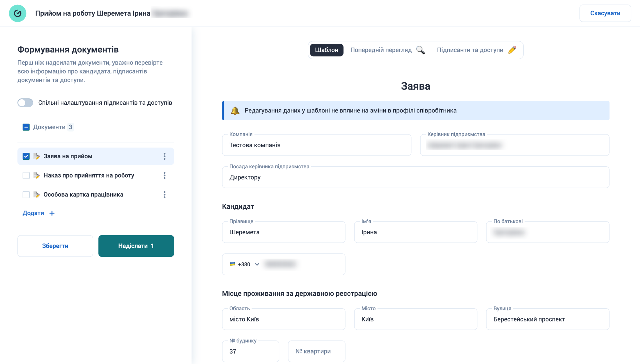This screenshot has height=364, width=640.
Task: Click the Зберегти button
Action: [x=55, y=246]
